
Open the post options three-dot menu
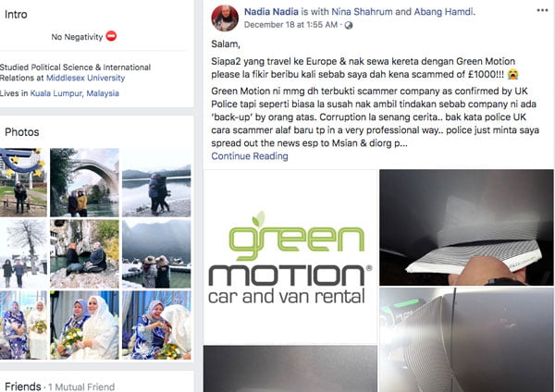click(x=542, y=10)
